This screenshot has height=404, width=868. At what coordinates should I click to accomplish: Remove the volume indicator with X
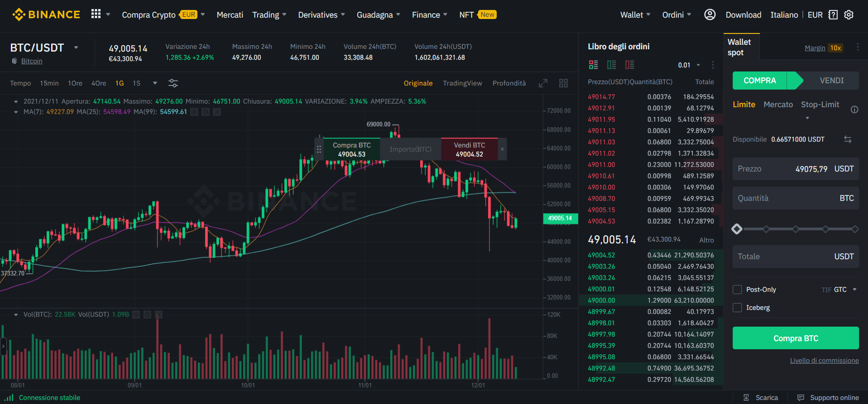158,314
